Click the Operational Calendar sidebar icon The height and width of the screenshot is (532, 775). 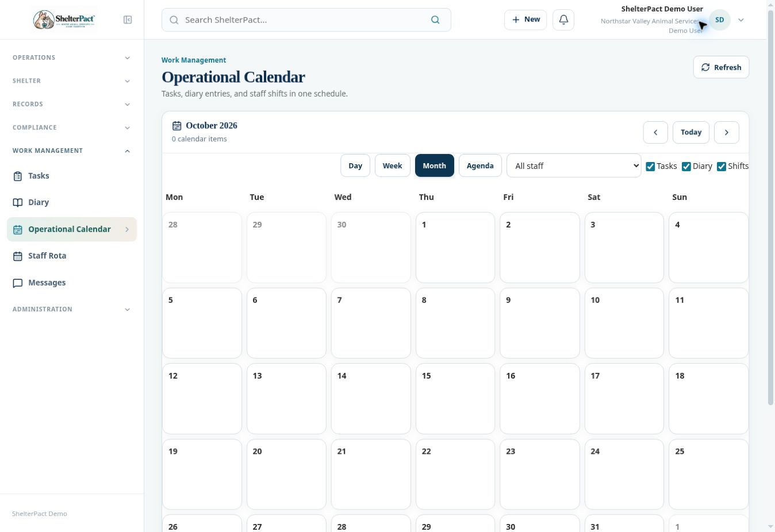[x=18, y=229]
